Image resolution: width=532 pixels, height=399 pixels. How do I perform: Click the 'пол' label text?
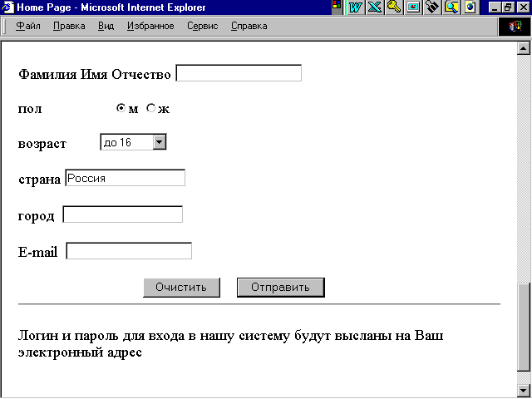[x=30, y=109]
